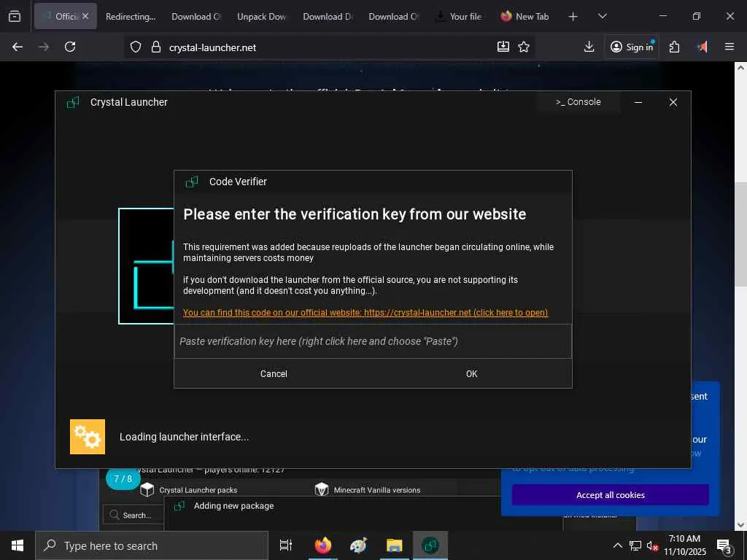The image size is (747, 560).
Task: Click the muted volume tray icon
Action: coord(652,546)
